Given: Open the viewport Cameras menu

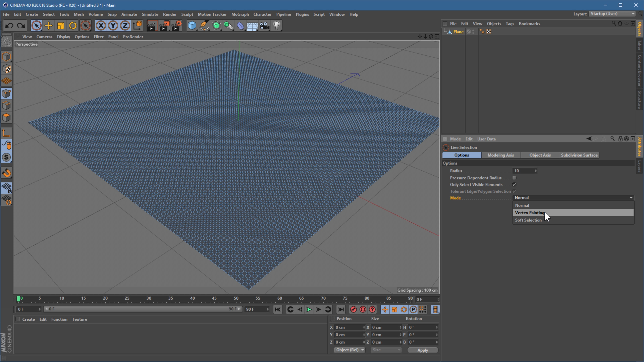Looking at the screenshot, I should click(44, 37).
